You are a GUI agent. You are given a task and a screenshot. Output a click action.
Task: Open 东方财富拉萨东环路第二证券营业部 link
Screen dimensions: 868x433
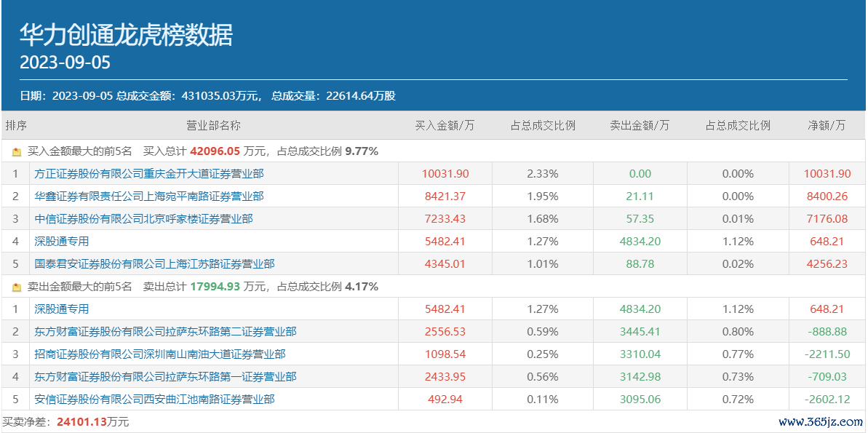click(165, 332)
